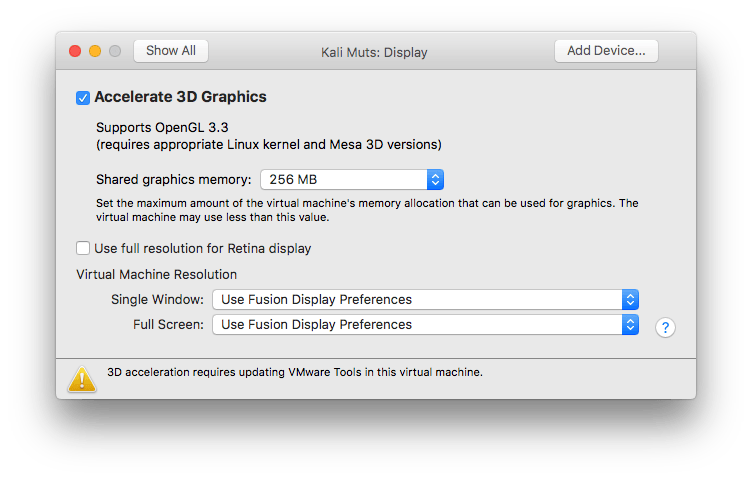Click the help question mark button
This screenshot has height=479, width=752.
coord(665,327)
